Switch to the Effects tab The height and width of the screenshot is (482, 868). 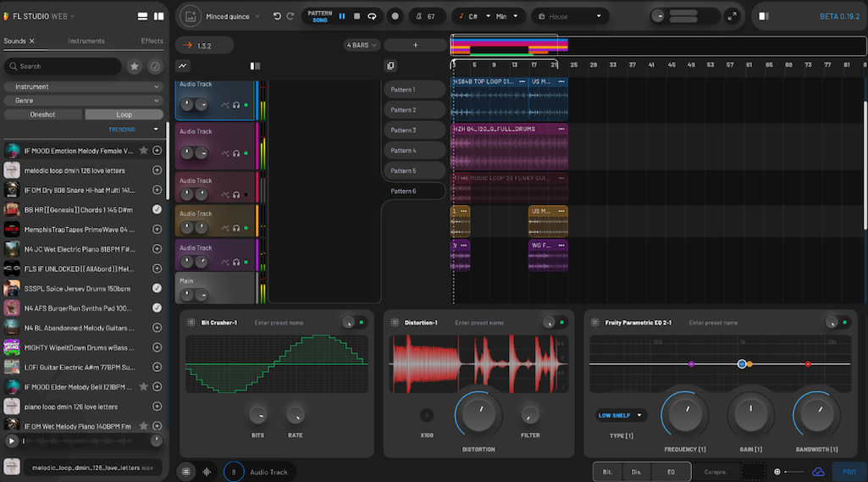152,41
